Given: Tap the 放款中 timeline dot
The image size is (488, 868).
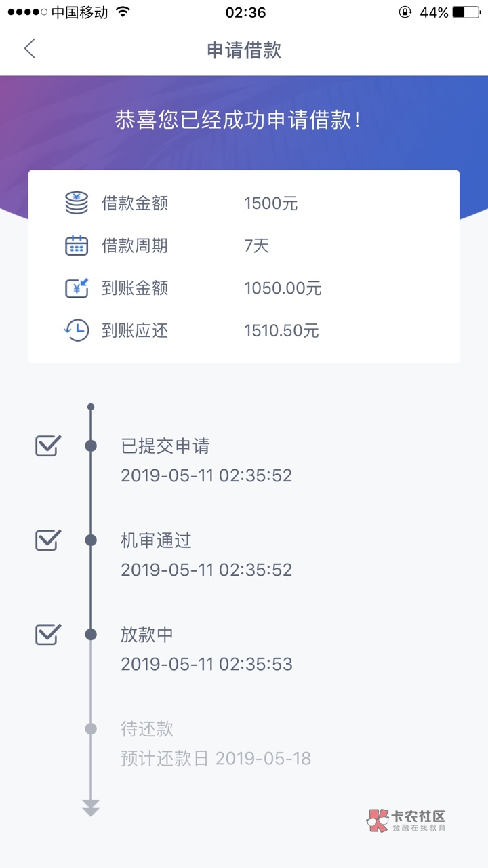Looking at the screenshot, I should coord(91,634).
